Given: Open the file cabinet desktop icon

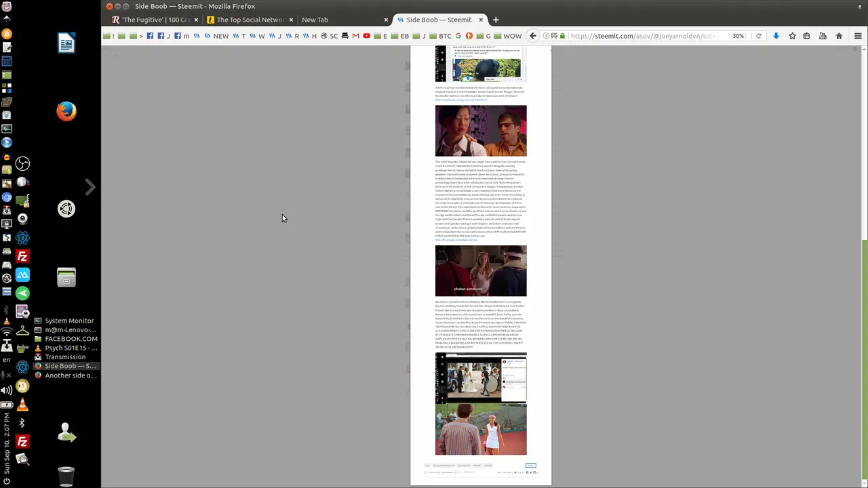Looking at the screenshot, I should 66,277.
